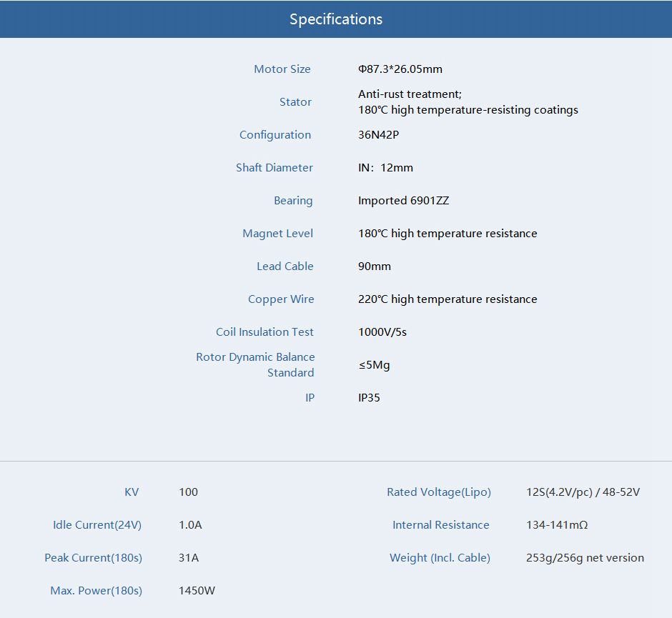672x618 pixels.
Task: Click the Copper Wire label
Action: [281, 299]
